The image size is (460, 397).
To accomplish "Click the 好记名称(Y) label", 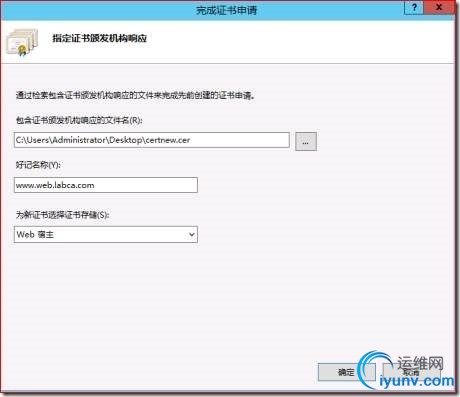I will [38, 165].
